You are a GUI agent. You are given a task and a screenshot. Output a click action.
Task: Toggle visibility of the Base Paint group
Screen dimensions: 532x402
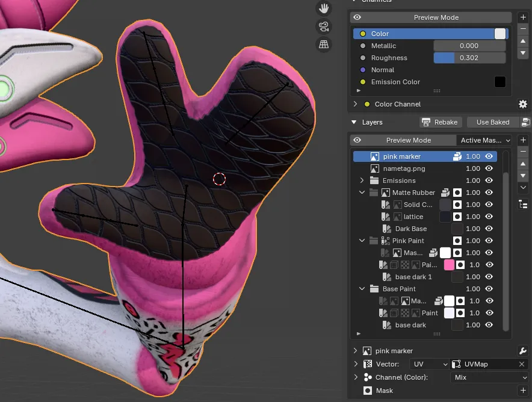pyautogui.click(x=489, y=289)
